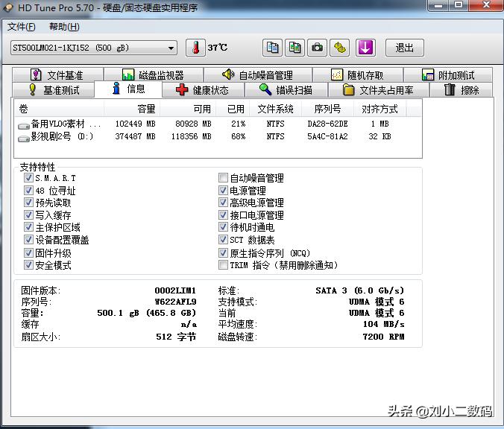Viewport: 504px width, 429px height.
Task: Switch to the 随机存取 tab
Action: point(358,75)
